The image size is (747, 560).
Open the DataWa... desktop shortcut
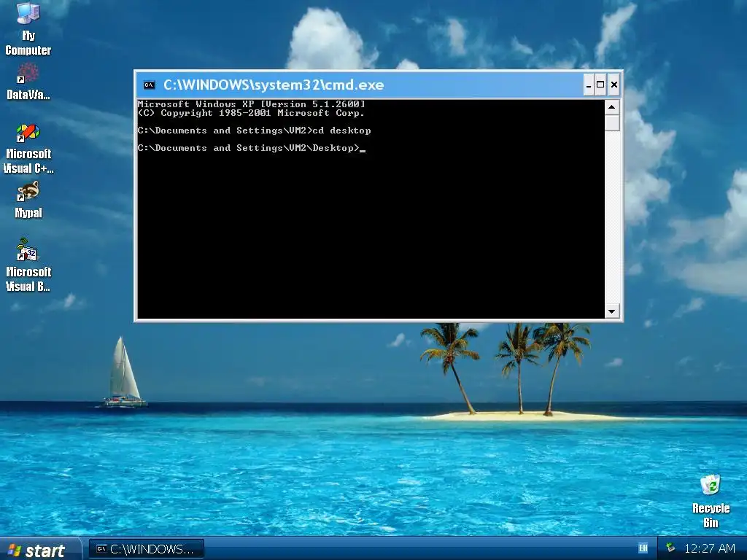pyautogui.click(x=28, y=82)
